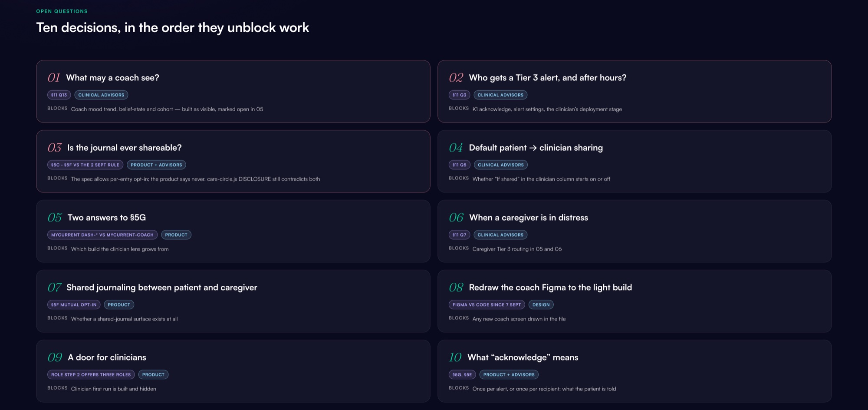Viewport: 868px width, 410px height.
Task: Click "Any new coach screen drawn in the file"
Action: pyautogui.click(x=519, y=319)
